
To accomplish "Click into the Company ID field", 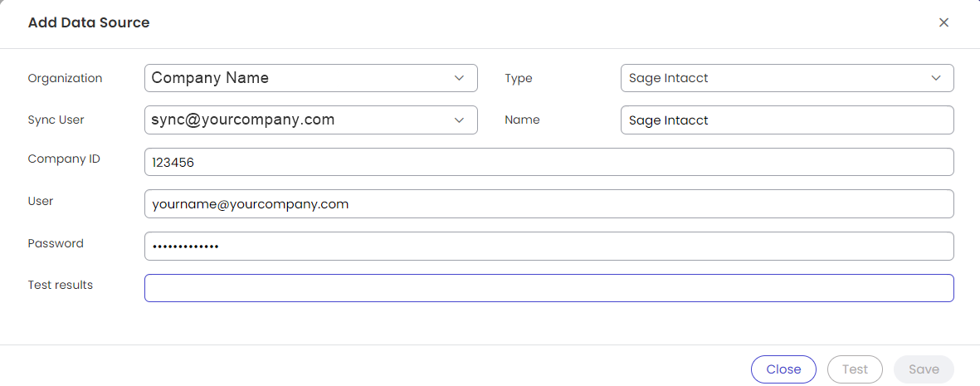I will (549, 163).
